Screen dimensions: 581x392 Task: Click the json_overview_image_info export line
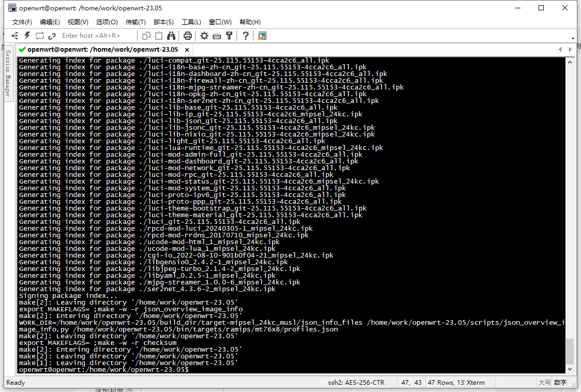(131, 309)
